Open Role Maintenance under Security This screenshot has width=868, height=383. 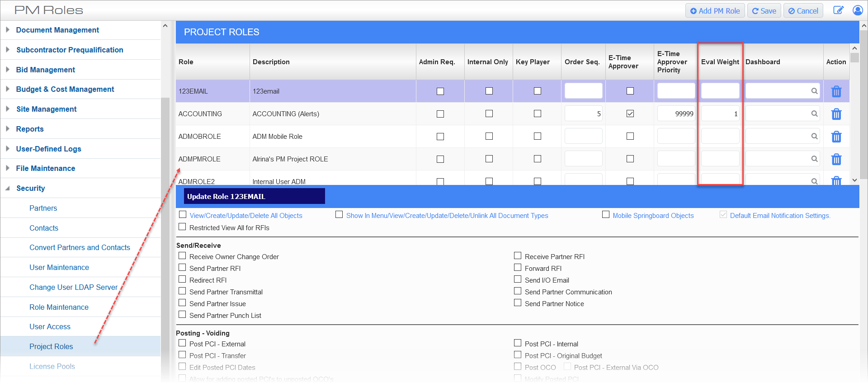[x=59, y=307]
